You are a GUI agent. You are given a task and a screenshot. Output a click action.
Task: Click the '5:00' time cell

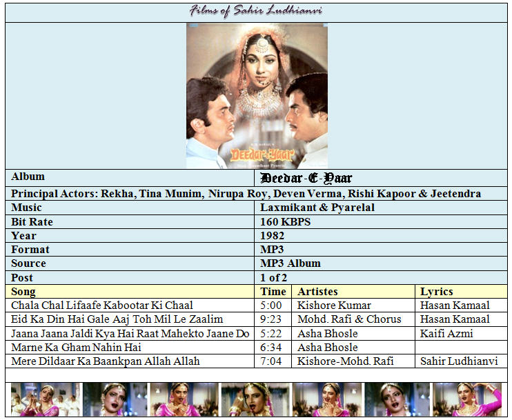pyautogui.click(x=273, y=306)
